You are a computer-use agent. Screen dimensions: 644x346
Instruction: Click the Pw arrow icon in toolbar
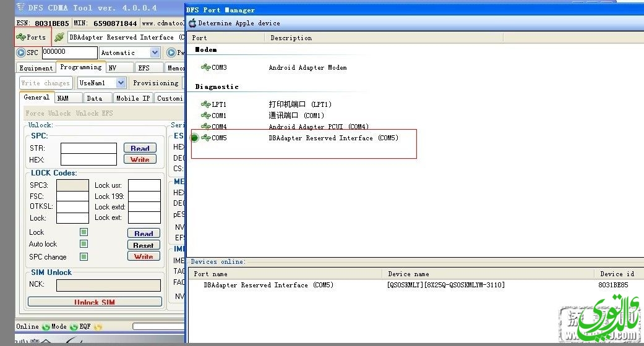point(171,53)
